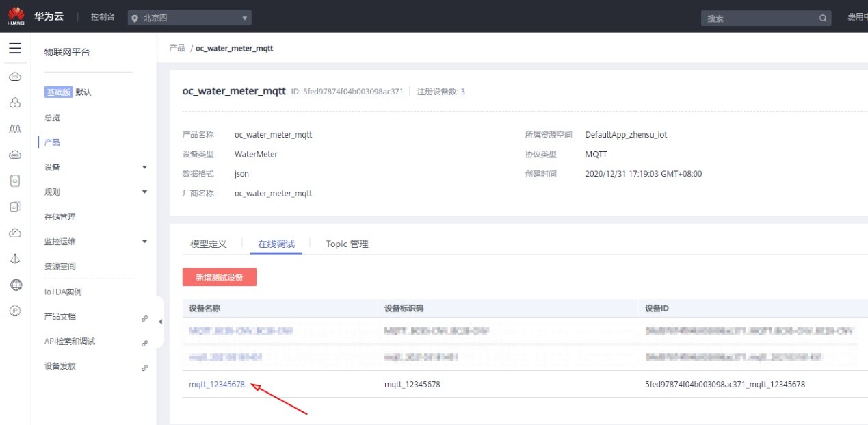Screen dimensions: 868x425
Task: Click the MQTT protocol type value
Action: pyautogui.click(x=596, y=155)
